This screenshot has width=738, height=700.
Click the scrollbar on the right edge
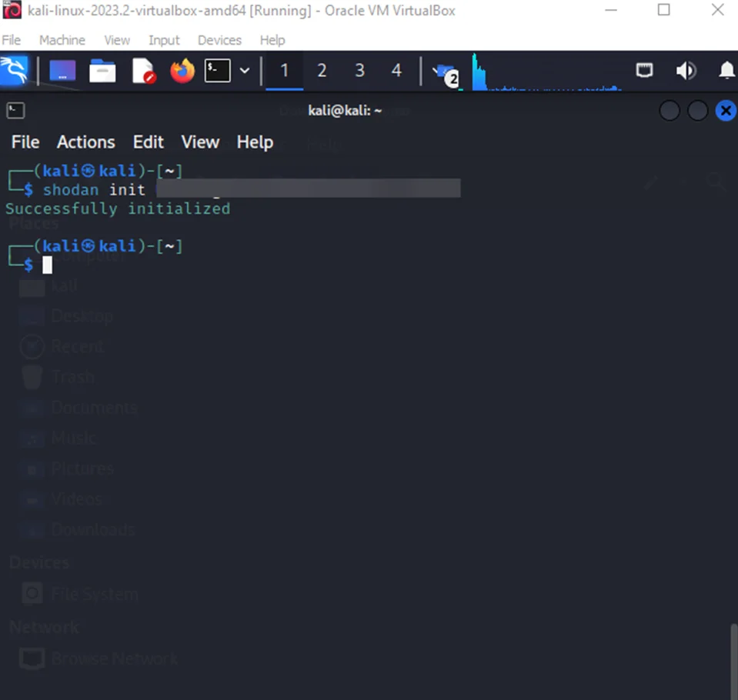(x=732, y=662)
